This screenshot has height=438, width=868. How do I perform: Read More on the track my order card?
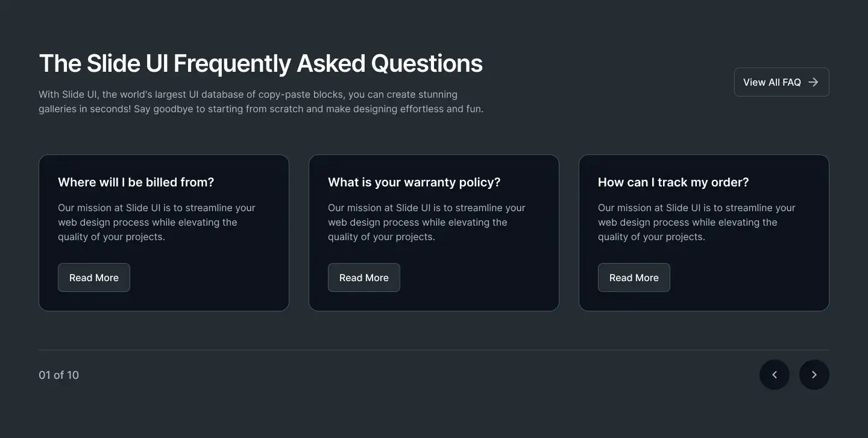point(634,278)
